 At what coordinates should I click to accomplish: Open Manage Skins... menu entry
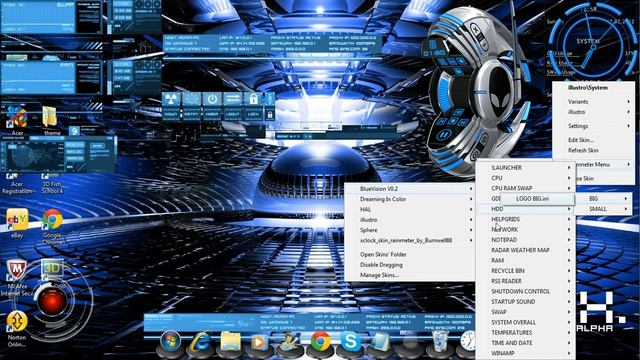click(379, 275)
